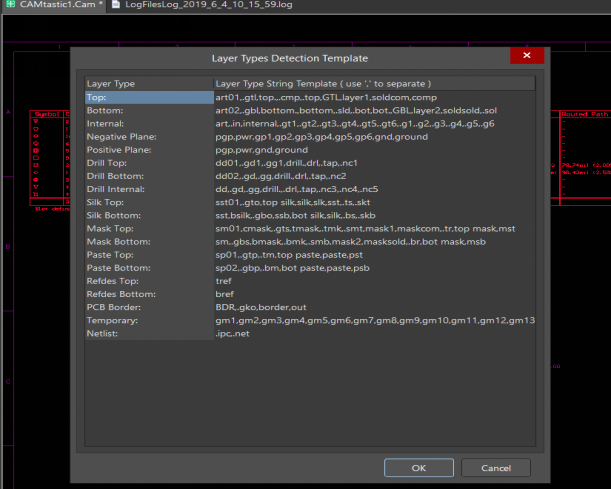This screenshot has width=611, height=489.
Task: Click the OK button
Action: click(419, 467)
